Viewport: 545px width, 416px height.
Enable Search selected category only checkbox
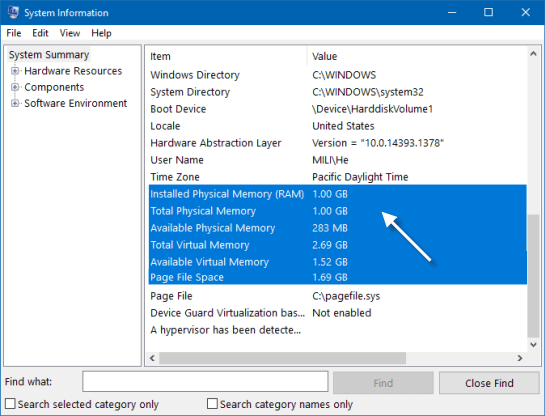[10, 404]
